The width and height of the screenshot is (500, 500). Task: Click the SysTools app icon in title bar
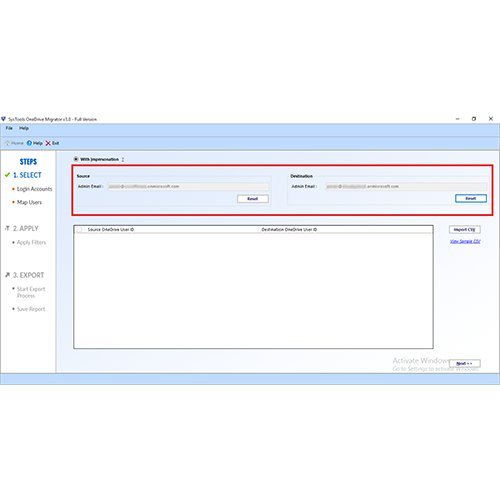[4, 119]
